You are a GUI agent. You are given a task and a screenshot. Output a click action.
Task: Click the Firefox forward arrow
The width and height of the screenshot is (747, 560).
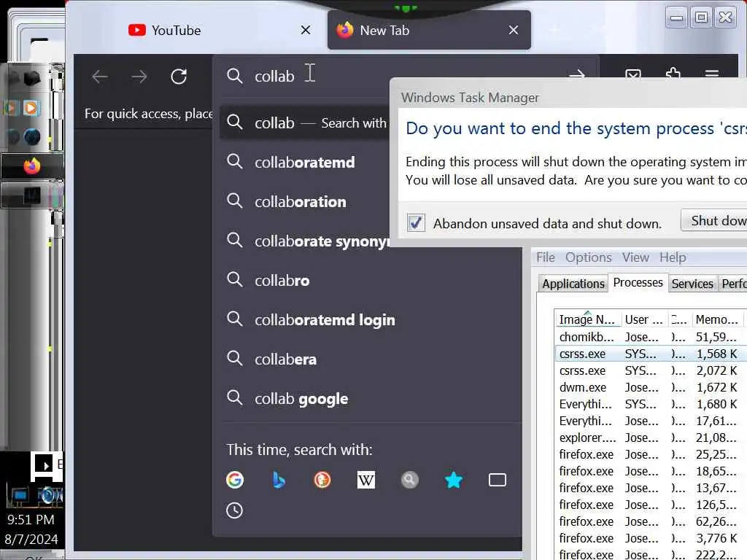[139, 76]
